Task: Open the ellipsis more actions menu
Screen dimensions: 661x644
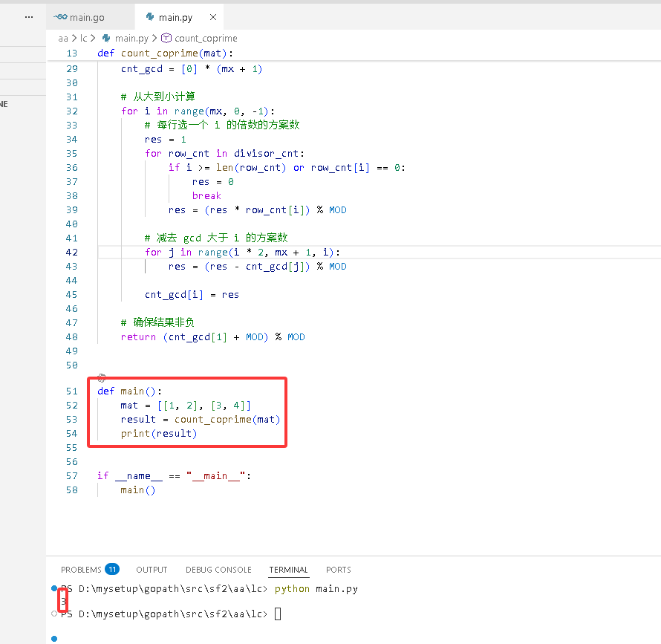Action: click(x=29, y=17)
